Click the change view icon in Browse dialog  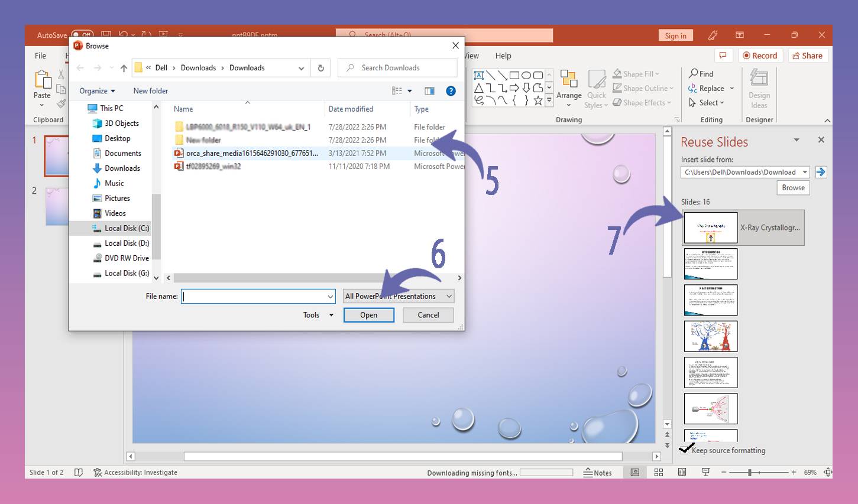(397, 91)
